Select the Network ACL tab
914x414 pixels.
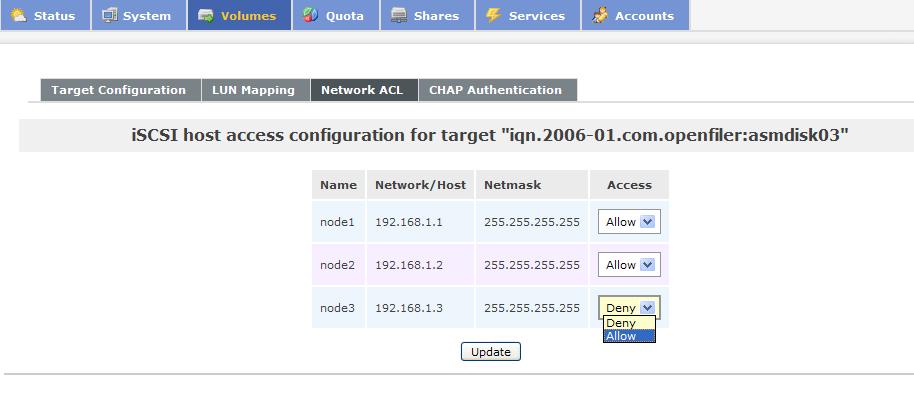pyautogui.click(x=362, y=90)
